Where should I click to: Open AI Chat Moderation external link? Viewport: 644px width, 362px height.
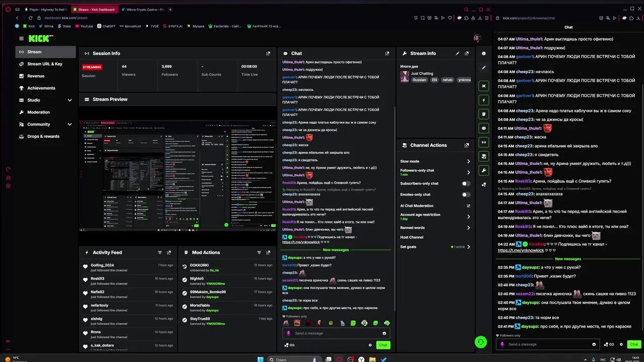468,206
